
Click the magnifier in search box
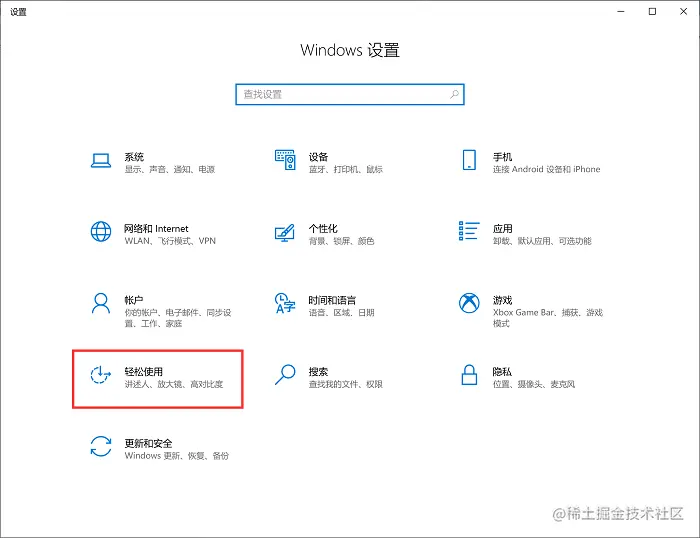pyautogui.click(x=454, y=94)
